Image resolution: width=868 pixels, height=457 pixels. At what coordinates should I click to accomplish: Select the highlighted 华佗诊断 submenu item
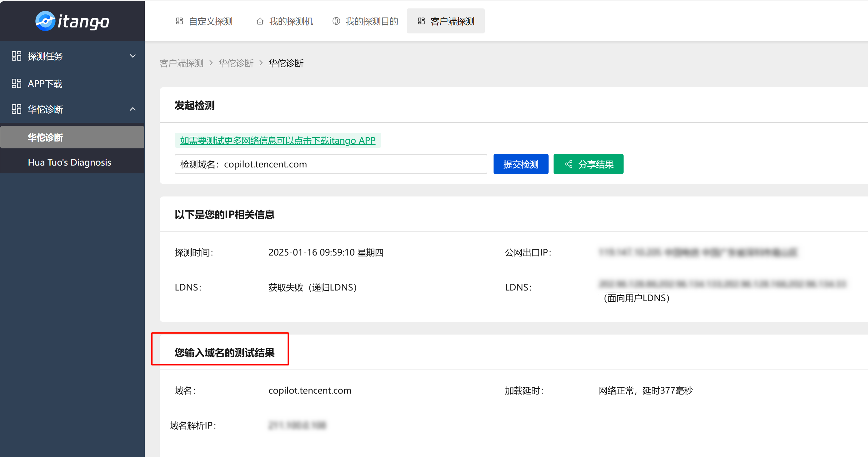tap(46, 137)
